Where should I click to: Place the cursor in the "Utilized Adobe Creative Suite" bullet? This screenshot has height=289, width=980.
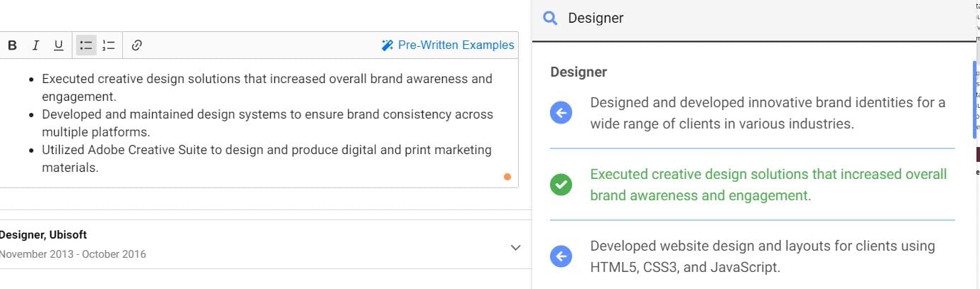point(266,151)
